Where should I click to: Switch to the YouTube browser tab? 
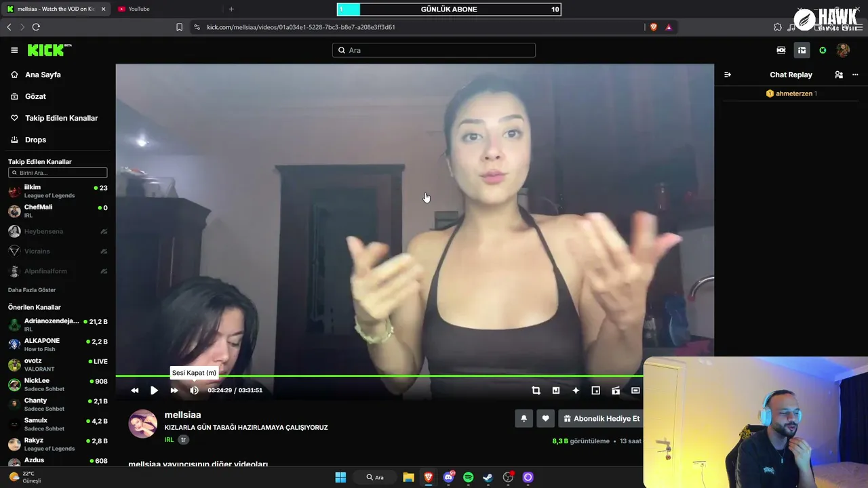pos(139,9)
